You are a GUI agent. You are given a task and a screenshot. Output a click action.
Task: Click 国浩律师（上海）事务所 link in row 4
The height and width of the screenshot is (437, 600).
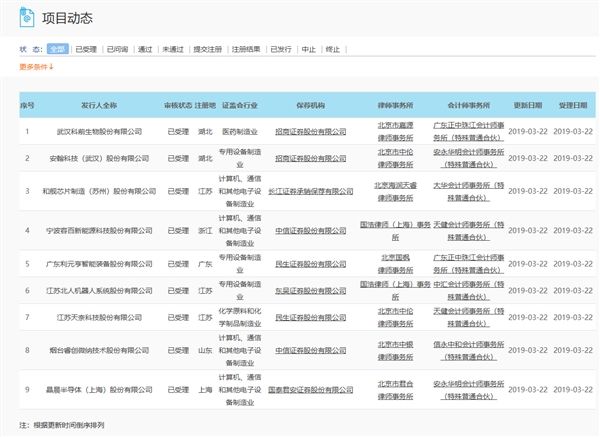pyautogui.click(x=395, y=231)
